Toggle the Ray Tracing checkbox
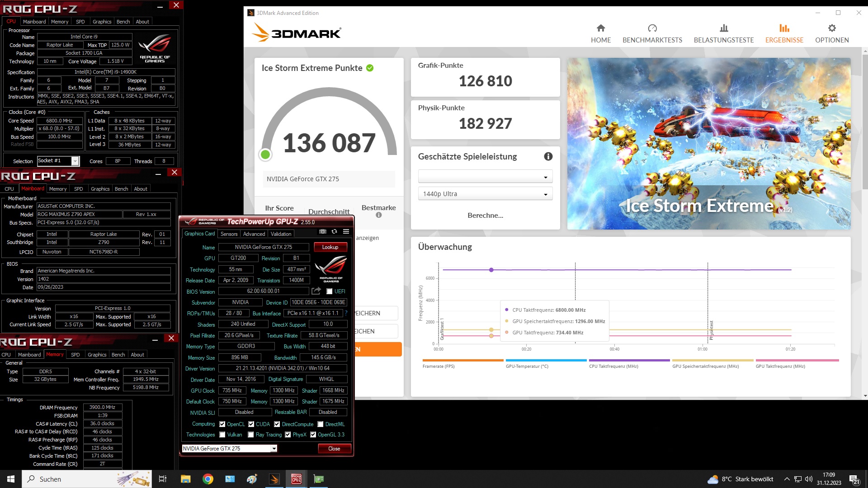The width and height of the screenshot is (868, 488). [x=250, y=435]
